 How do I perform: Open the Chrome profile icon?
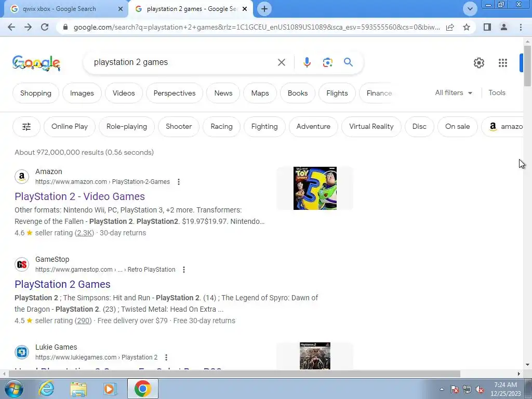click(x=504, y=27)
